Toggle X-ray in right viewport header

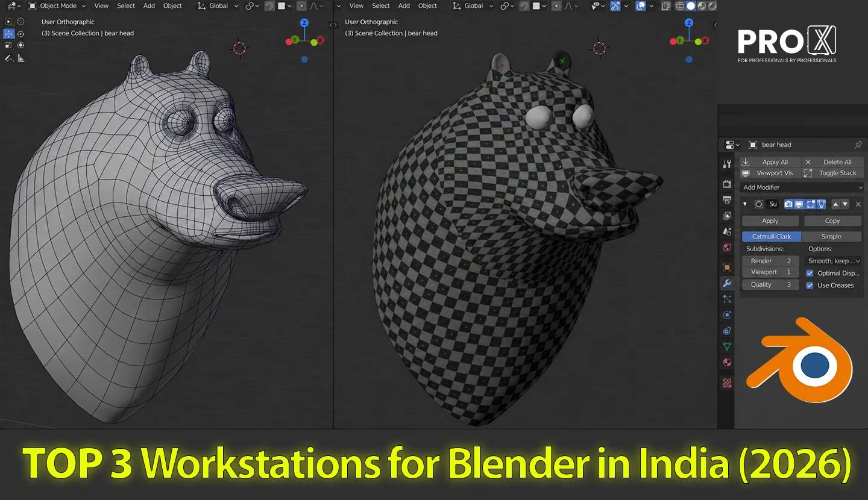[665, 6]
